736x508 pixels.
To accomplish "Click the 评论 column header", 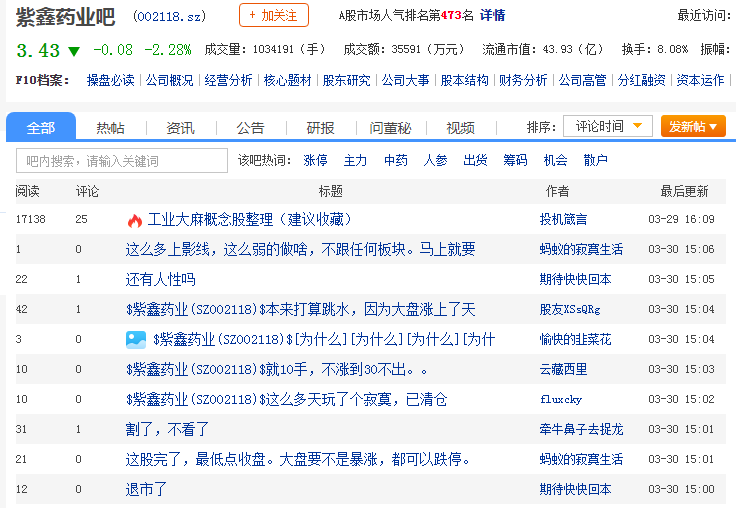I will tap(87, 191).
